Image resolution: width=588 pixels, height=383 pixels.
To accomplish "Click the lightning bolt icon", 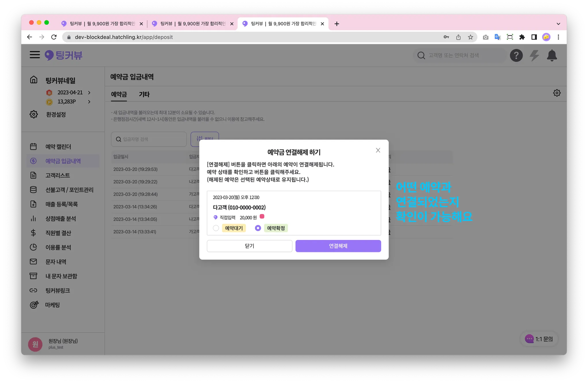I will [x=534, y=55].
